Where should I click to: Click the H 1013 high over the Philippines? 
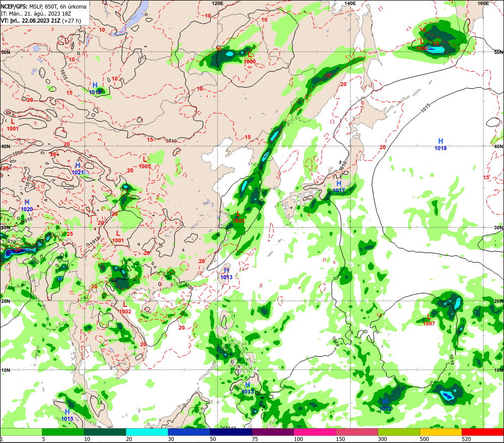click(x=247, y=388)
